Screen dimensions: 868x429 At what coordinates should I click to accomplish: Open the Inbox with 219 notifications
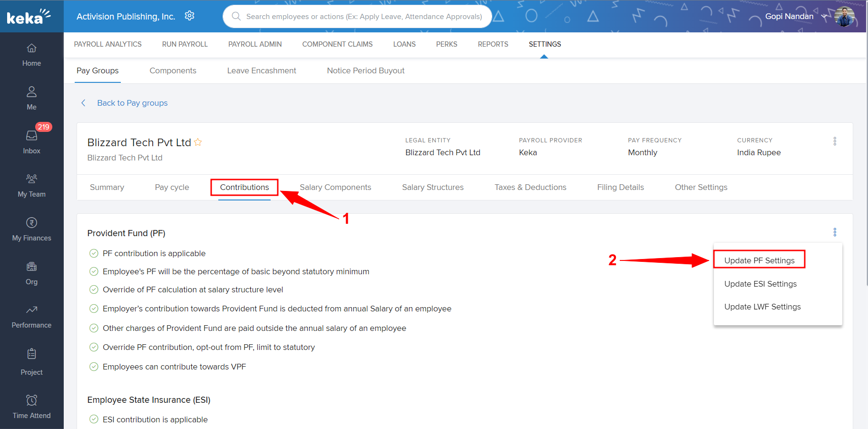point(31,136)
